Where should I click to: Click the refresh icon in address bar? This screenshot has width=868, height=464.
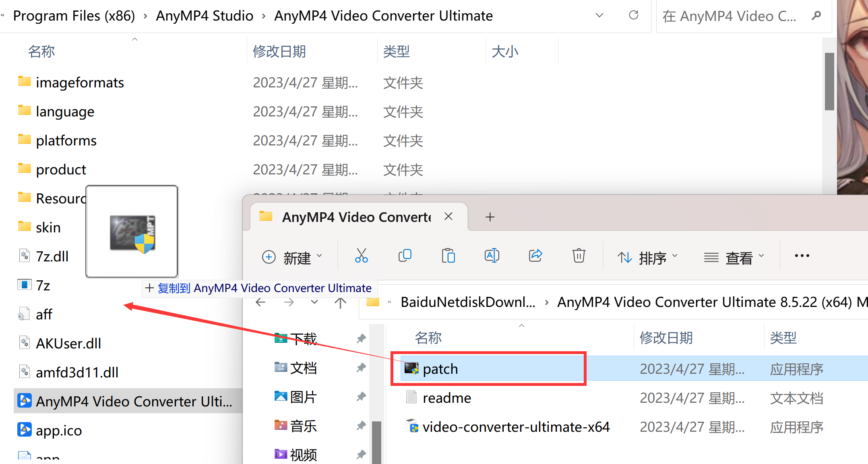point(633,16)
